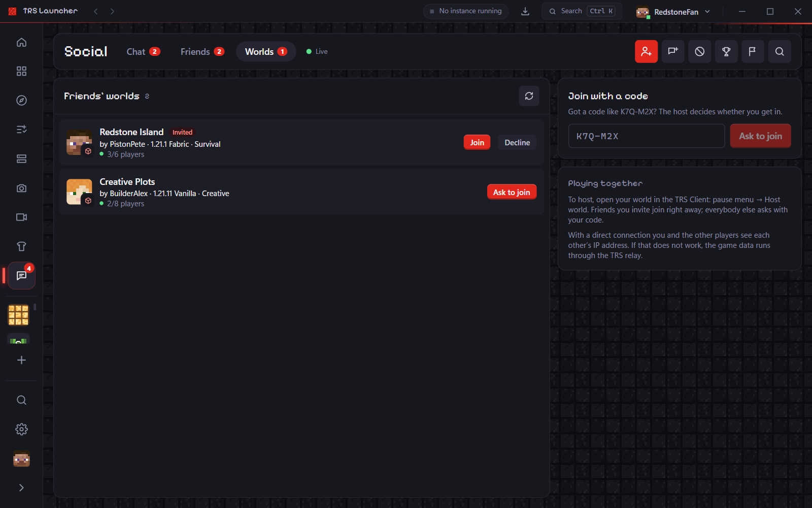Open the RedstoneFan account dropdown
This screenshot has height=508, width=812.
[673, 12]
